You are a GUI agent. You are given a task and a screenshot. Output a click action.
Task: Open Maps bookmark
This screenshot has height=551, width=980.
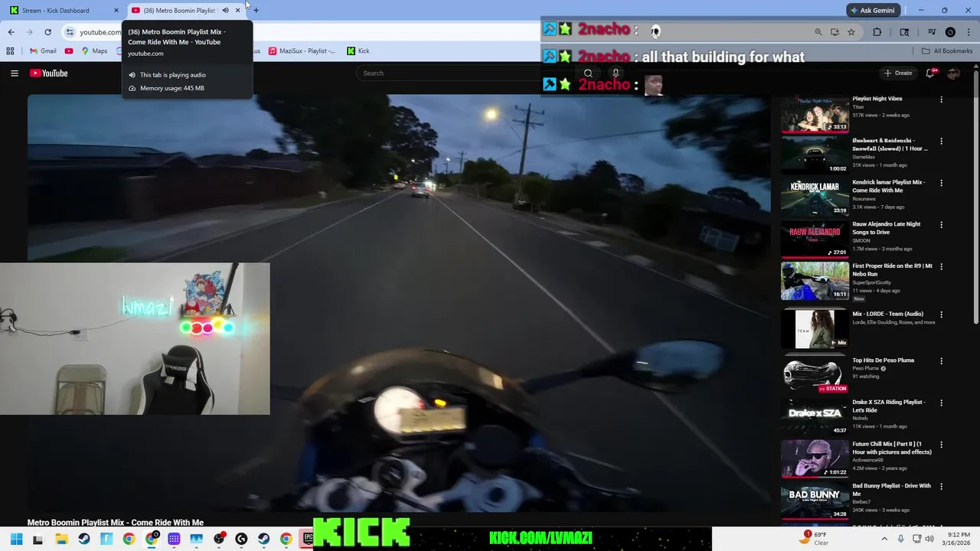(x=94, y=51)
